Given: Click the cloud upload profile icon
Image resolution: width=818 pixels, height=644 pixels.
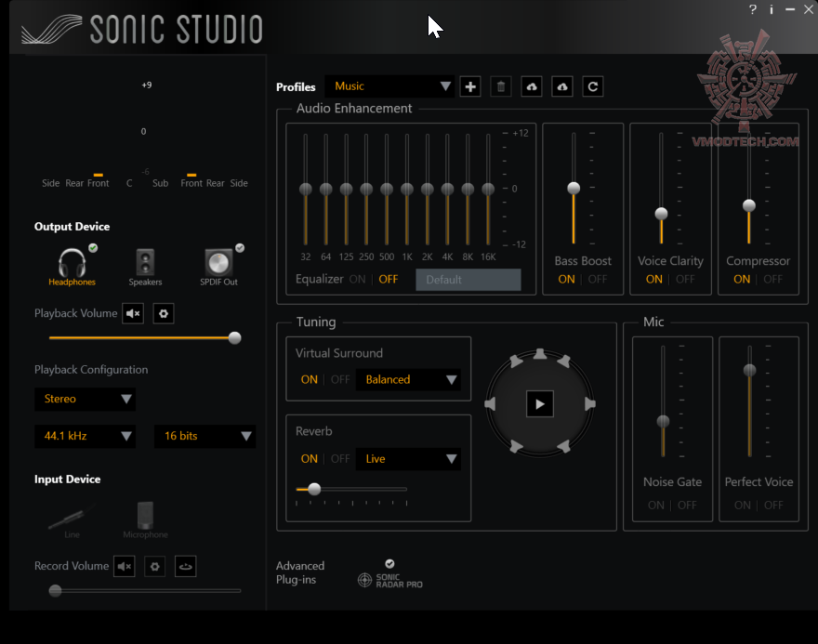Looking at the screenshot, I should pos(532,86).
